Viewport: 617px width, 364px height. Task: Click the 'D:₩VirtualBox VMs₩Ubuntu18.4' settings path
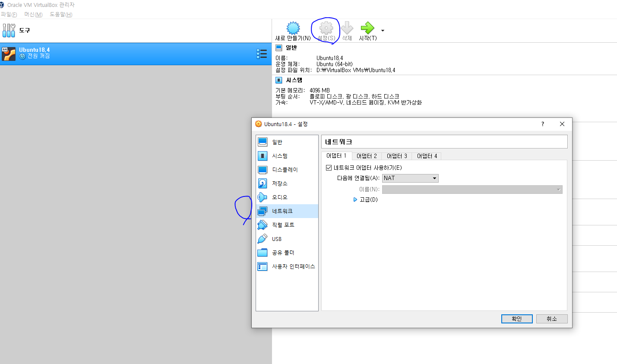coord(356,70)
